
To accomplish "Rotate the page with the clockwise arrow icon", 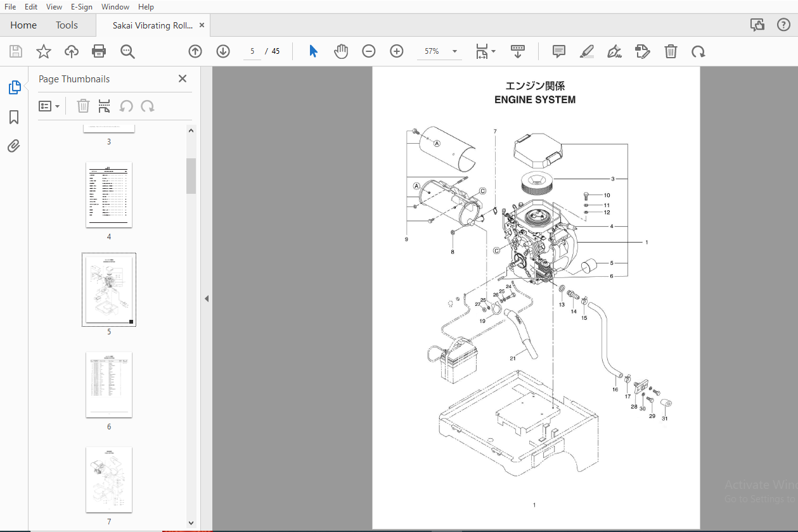I will pyautogui.click(x=698, y=51).
